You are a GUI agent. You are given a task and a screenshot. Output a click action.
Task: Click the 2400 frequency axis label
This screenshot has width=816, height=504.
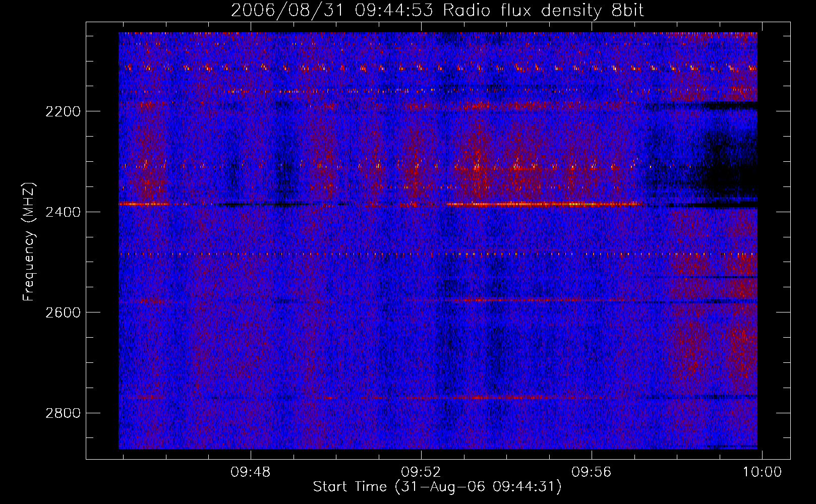coord(63,212)
